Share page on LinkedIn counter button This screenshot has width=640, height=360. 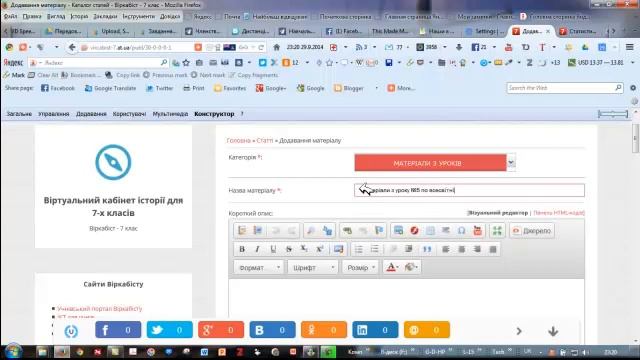(x=375, y=330)
